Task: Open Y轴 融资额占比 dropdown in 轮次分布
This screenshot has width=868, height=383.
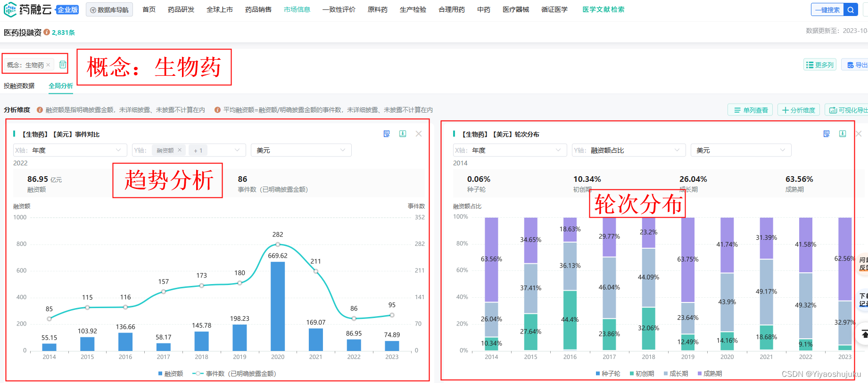Action: (629, 150)
